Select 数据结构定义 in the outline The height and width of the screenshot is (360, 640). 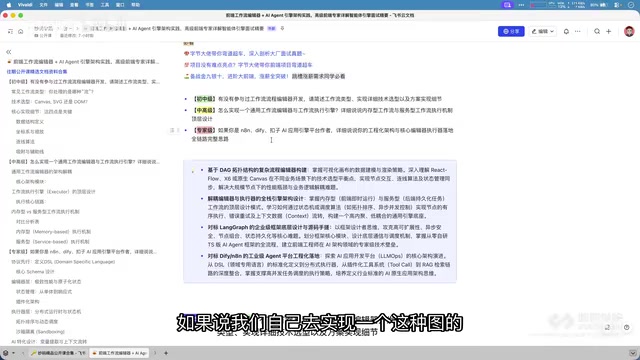[x=30, y=122]
